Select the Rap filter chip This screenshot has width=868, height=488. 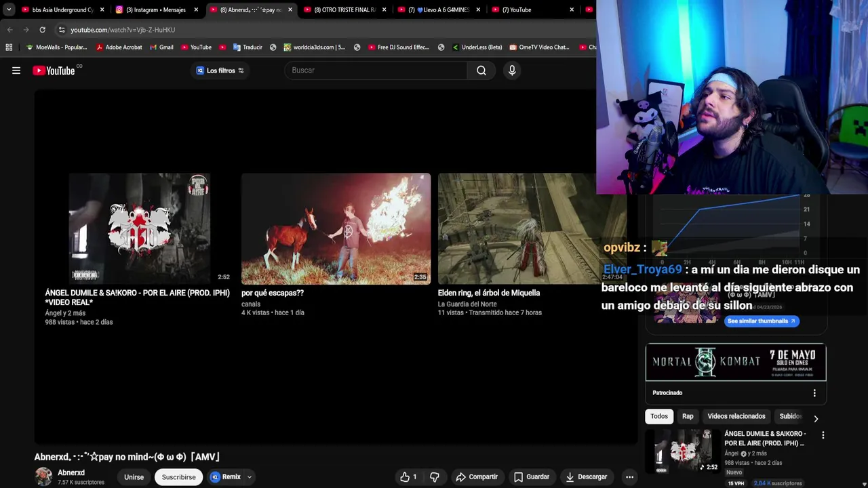(688, 416)
